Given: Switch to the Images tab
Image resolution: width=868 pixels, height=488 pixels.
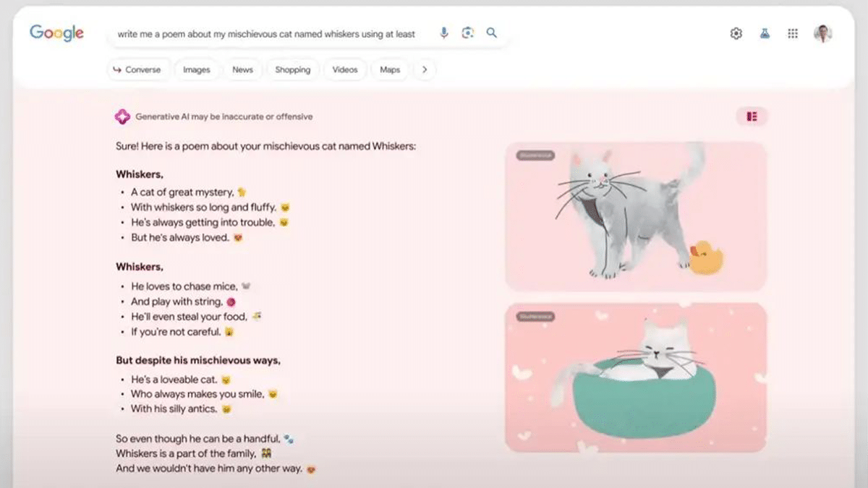Looking at the screenshot, I should point(196,70).
